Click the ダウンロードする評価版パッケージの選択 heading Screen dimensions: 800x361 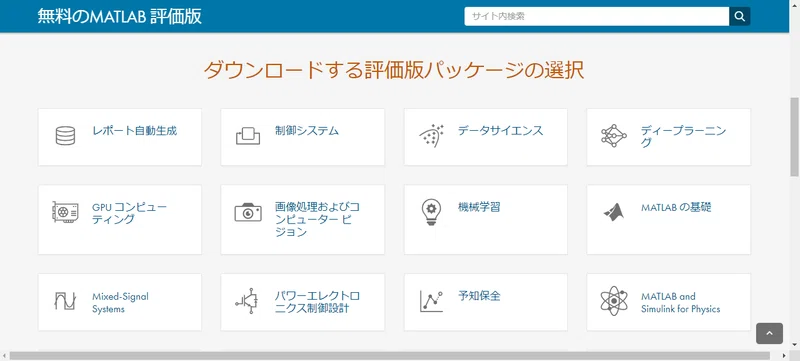point(394,70)
